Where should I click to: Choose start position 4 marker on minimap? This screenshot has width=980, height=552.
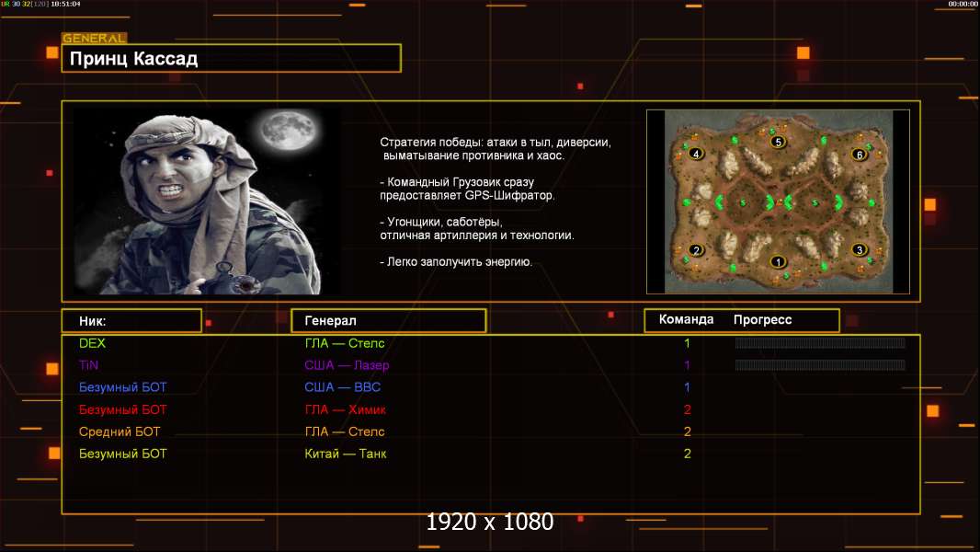point(697,154)
